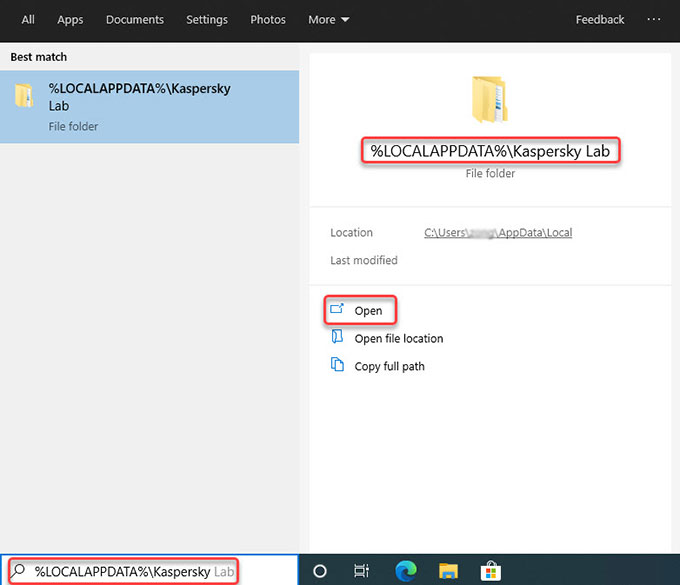Click the Copy full path icon
This screenshot has width=680, height=585.
[337, 366]
